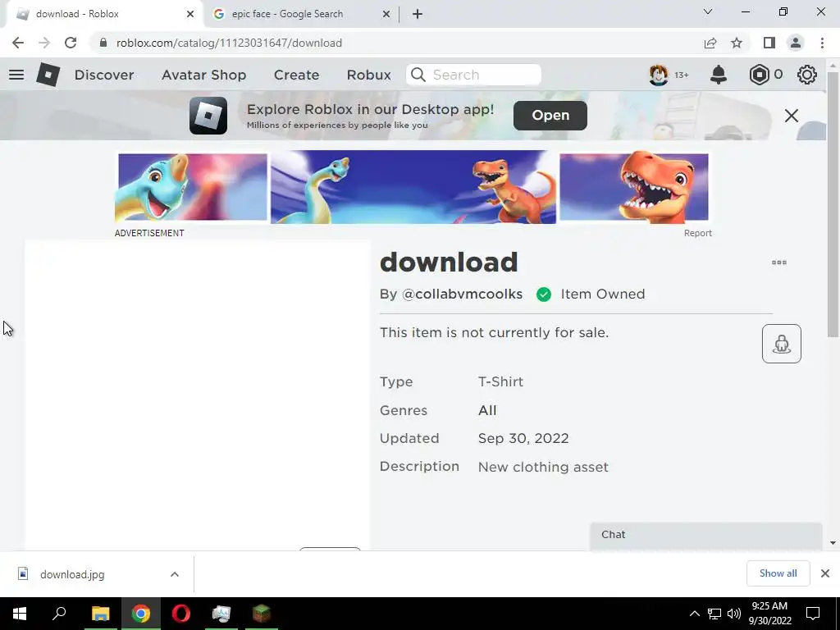This screenshot has height=630, width=840.
Task: Click the Roblox Search input field
Action: (x=473, y=75)
